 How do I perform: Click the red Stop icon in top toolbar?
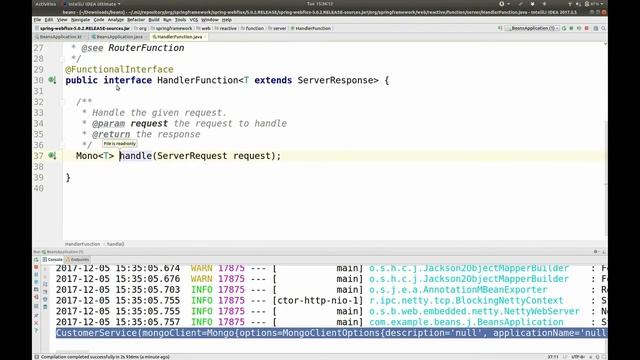[587, 28]
